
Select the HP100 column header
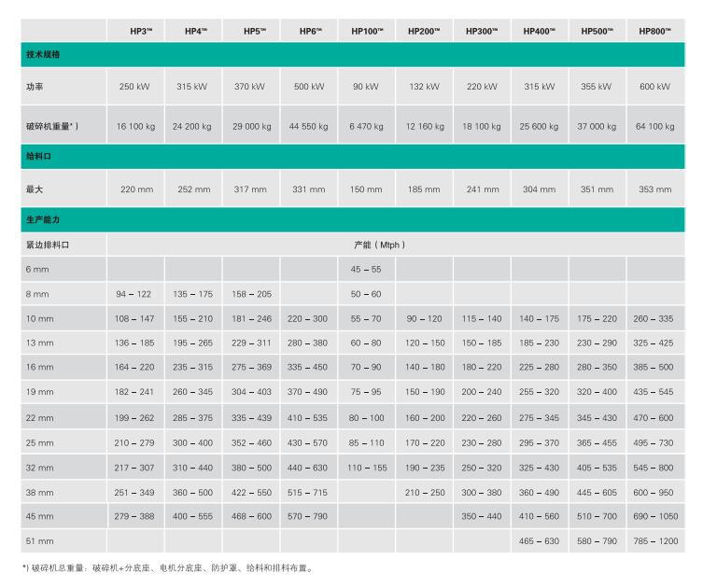tap(367, 31)
